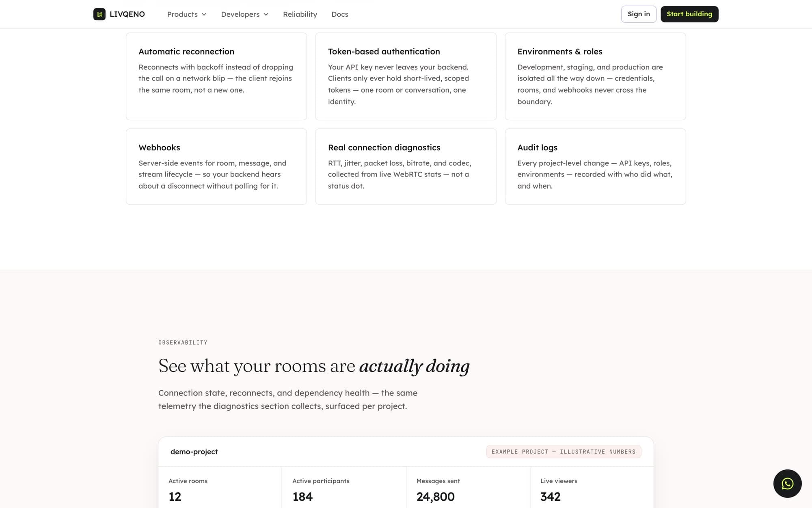
Task: Select the Webhooks card heading
Action: 159,148
